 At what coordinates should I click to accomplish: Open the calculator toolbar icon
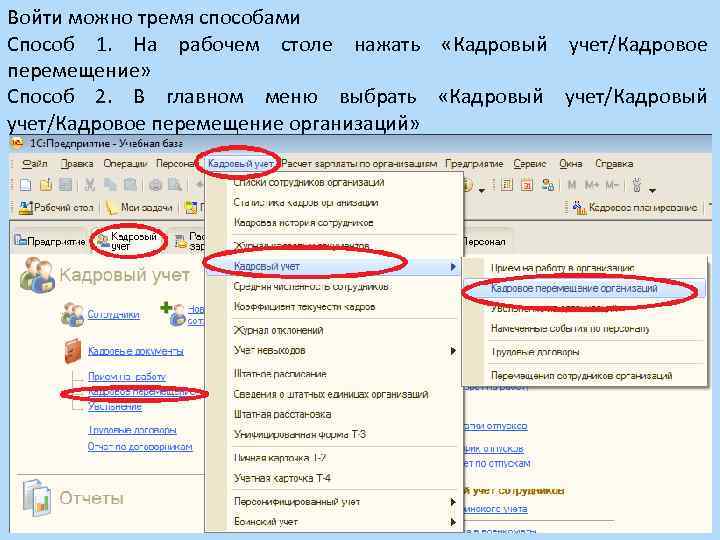(x=507, y=185)
